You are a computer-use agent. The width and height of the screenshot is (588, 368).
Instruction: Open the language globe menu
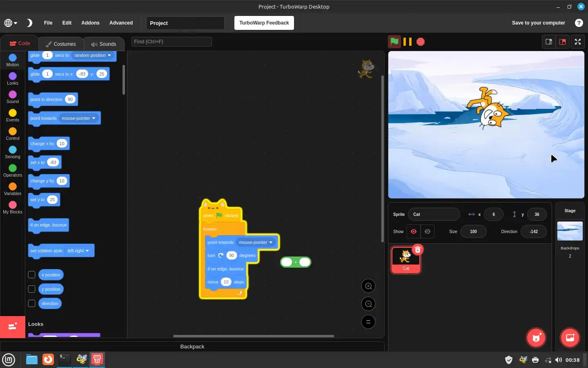click(x=11, y=23)
